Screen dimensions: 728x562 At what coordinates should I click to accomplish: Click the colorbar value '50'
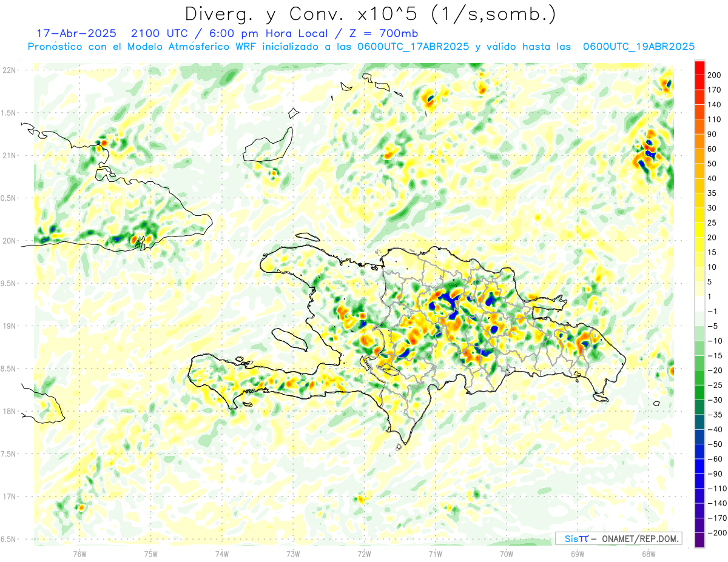point(713,164)
